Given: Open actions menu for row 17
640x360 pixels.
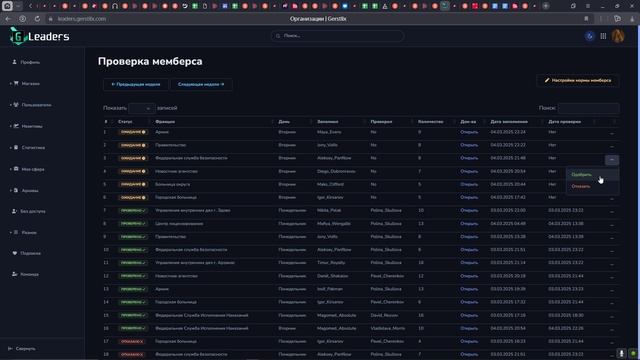Looking at the screenshot, I should [x=611, y=342].
